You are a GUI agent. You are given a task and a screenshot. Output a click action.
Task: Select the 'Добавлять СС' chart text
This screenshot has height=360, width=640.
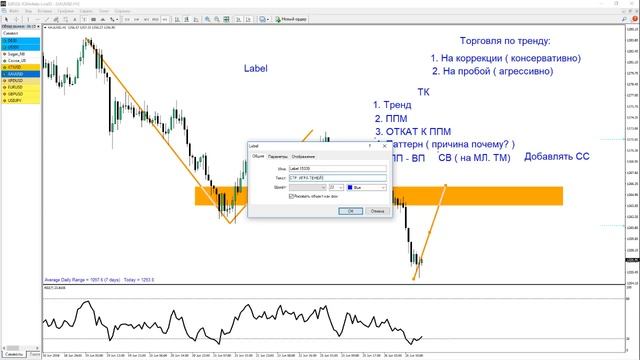click(x=557, y=156)
